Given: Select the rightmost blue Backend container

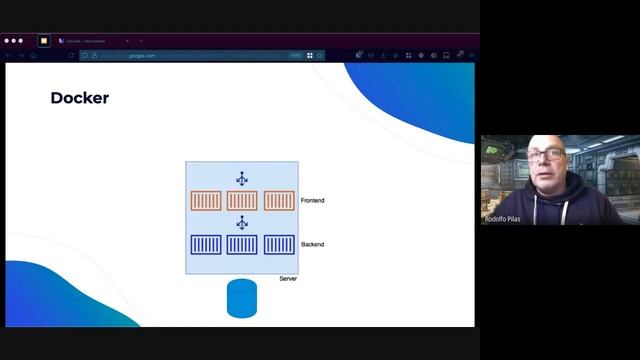Looking at the screenshot, I should pyautogui.click(x=279, y=245).
